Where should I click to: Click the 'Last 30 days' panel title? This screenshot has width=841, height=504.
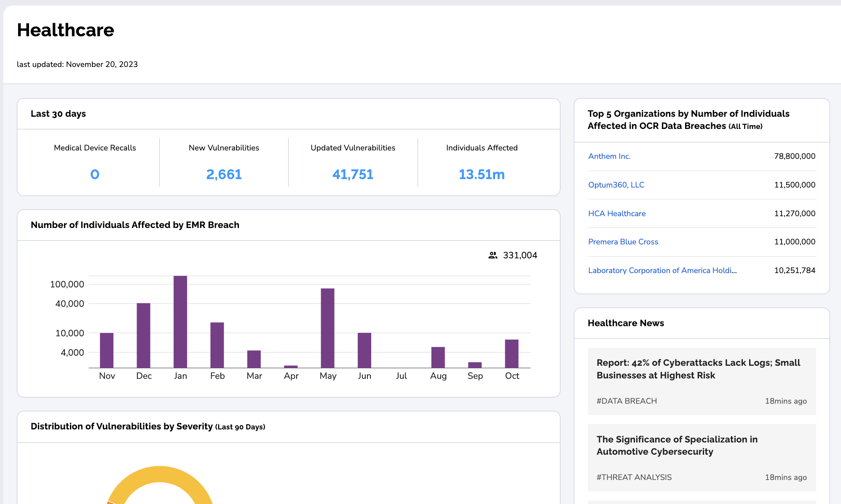58,114
